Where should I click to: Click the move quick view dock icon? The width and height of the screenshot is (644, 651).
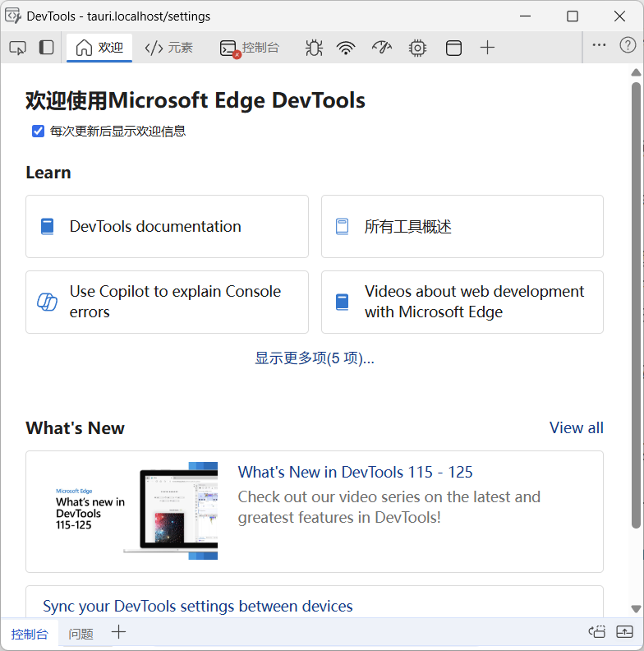(x=596, y=632)
